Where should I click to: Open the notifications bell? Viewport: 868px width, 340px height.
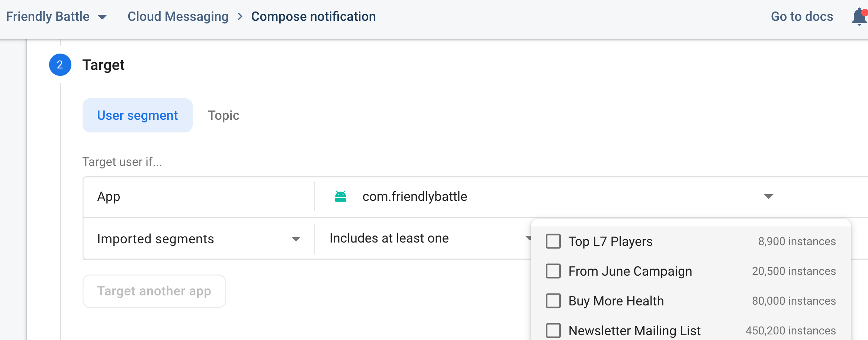tap(859, 17)
